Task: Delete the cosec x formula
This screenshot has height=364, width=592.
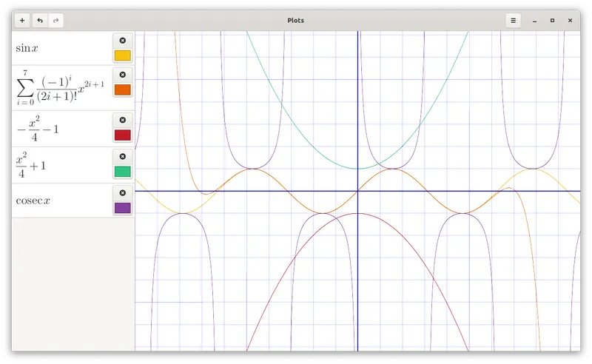Action: (123, 192)
